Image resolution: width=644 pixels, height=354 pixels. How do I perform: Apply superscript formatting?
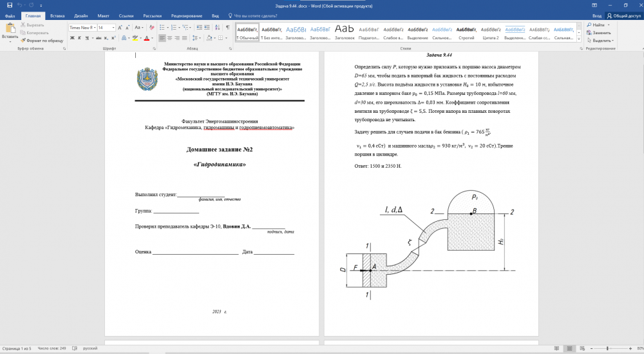[x=113, y=38]
